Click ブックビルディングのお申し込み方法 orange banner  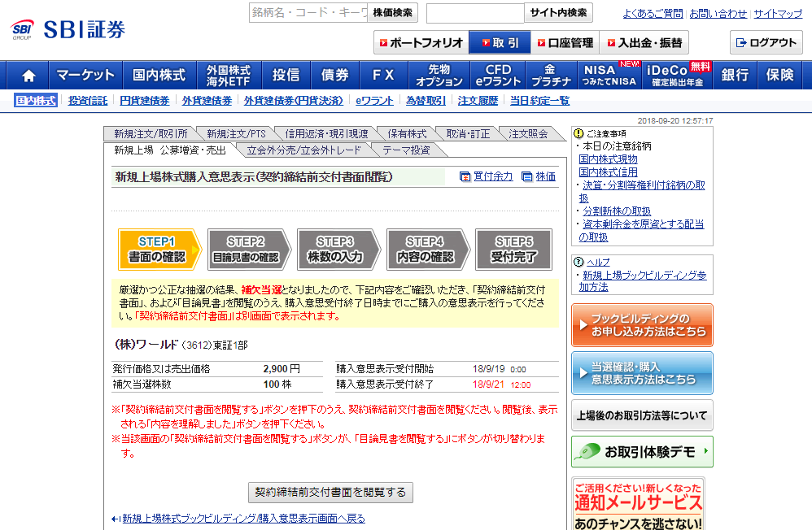pos(642,325)
